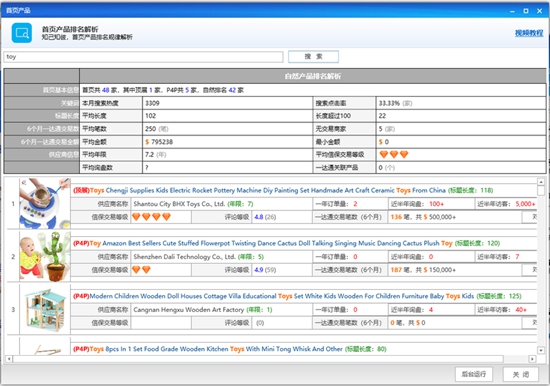The height and width of the screenshot is (386, 550).
Task: Click the vertical scrollbar thumb of results
Action: (541, 191)
